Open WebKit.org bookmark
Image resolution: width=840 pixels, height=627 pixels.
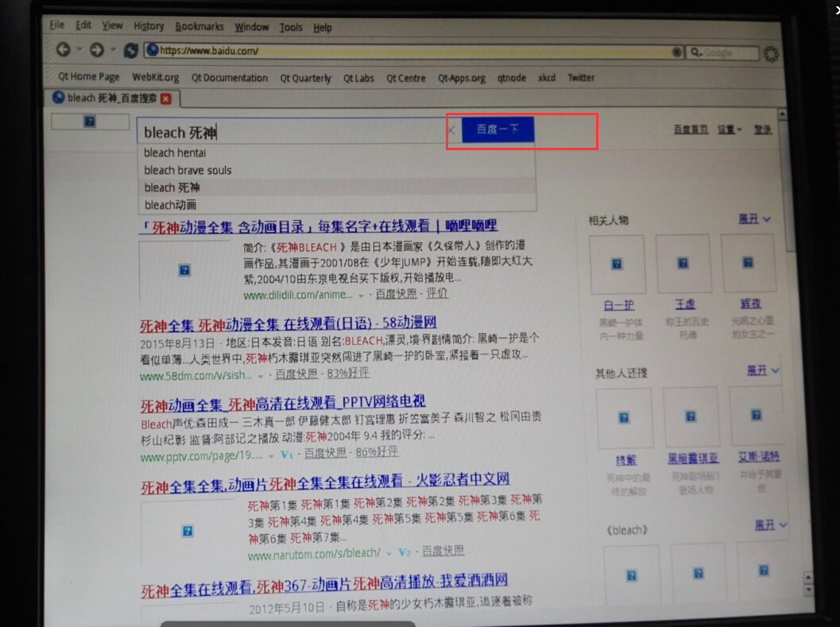click(x=155, y=77)
